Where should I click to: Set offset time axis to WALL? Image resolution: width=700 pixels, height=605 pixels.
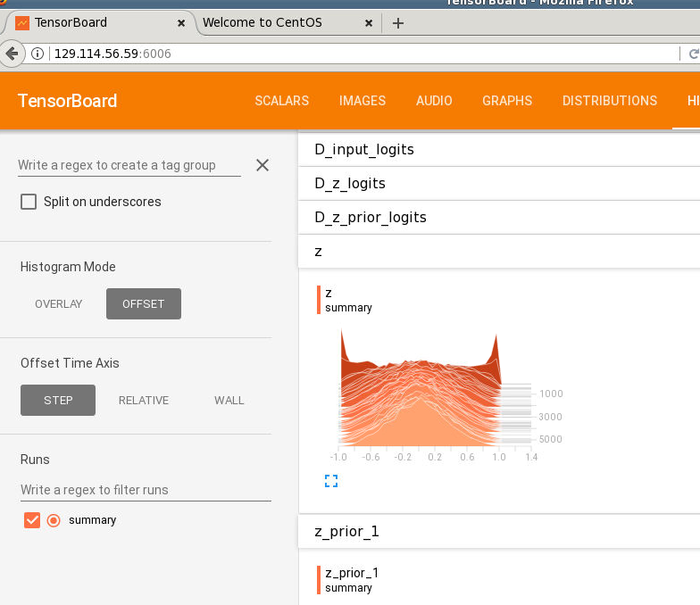pyautogui.click(x=229, y=400)
